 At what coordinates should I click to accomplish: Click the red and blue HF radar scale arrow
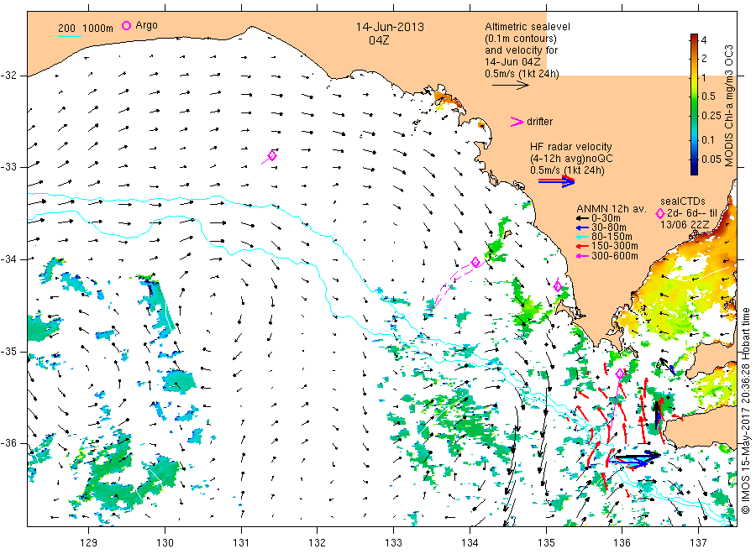[556, 181]
